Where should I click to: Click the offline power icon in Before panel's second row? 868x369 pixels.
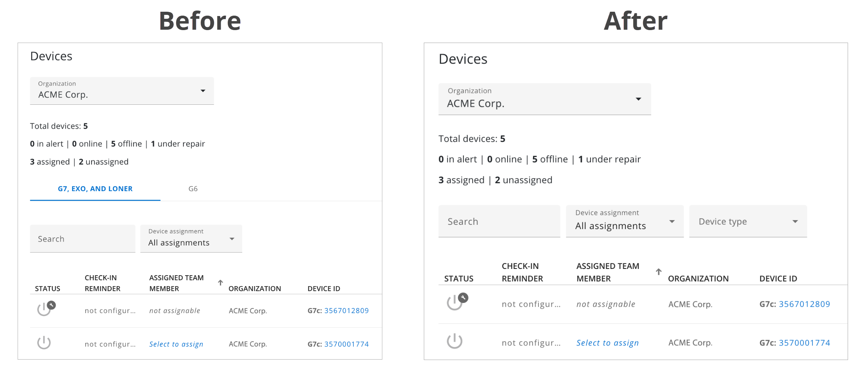pyautogui.click(x=44, y=343)
